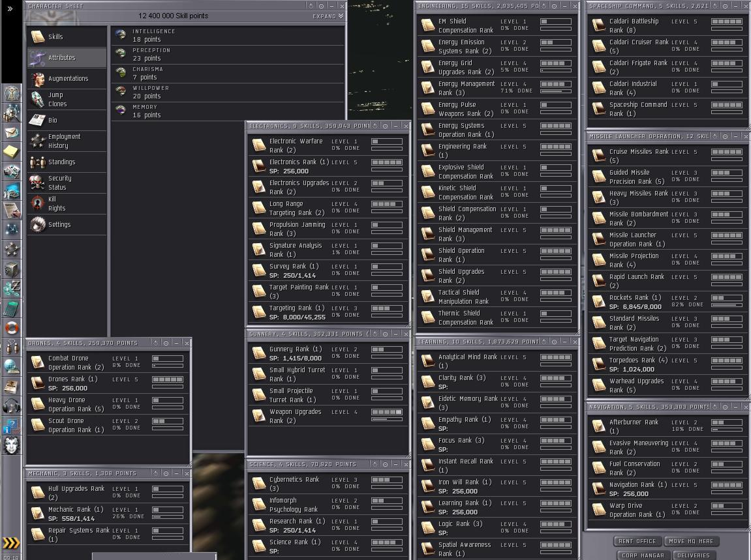Image resolution: width=751 pixels, height=560 pixels.
Task: Click the CORP HANGAR button
Action: pyautogui.click(x=643, y=555)
